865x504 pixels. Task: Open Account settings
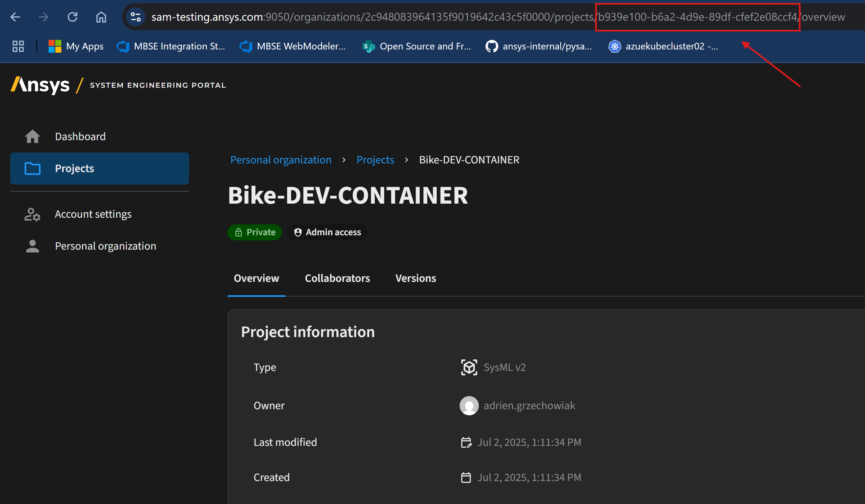[93, 214]
